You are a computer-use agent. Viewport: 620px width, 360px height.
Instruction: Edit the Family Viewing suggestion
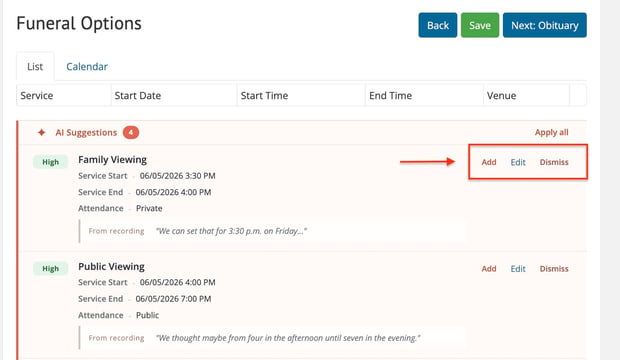tap(518, 162)
